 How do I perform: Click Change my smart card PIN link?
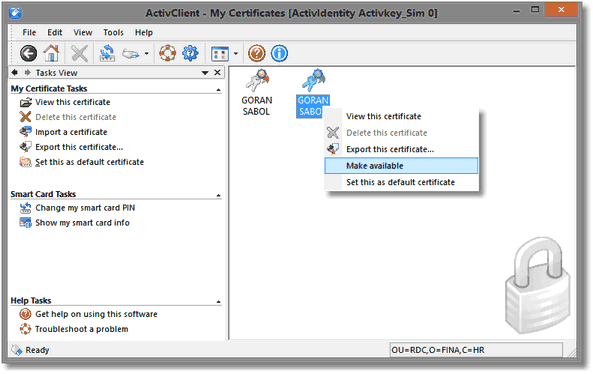(85, 208)
